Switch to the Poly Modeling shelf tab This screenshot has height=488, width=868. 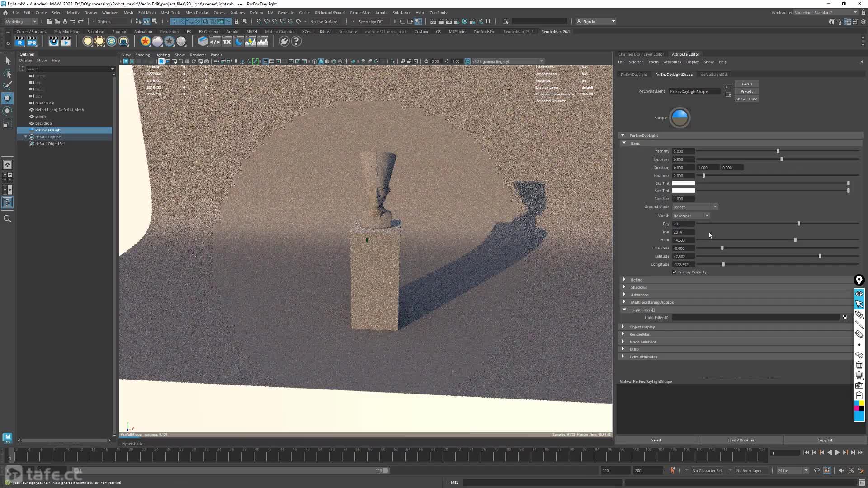tap(66, 32)
